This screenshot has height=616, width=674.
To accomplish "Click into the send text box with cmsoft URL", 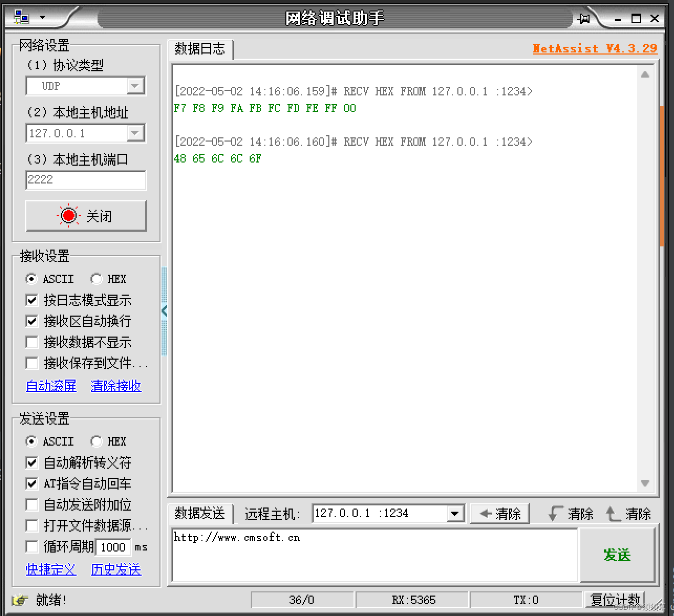I will point(375,555).
